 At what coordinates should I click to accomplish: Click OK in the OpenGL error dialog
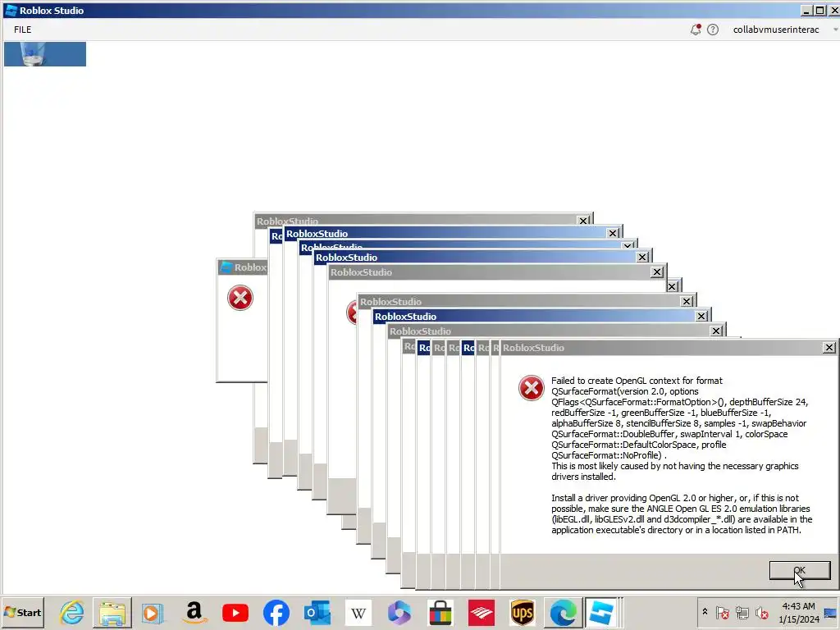799,571
